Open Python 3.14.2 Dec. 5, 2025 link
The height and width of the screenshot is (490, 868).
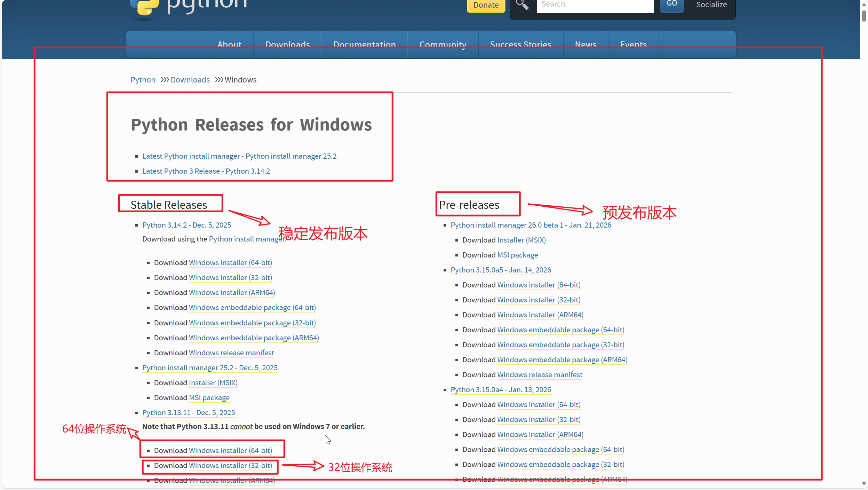(x=186, y=225)
